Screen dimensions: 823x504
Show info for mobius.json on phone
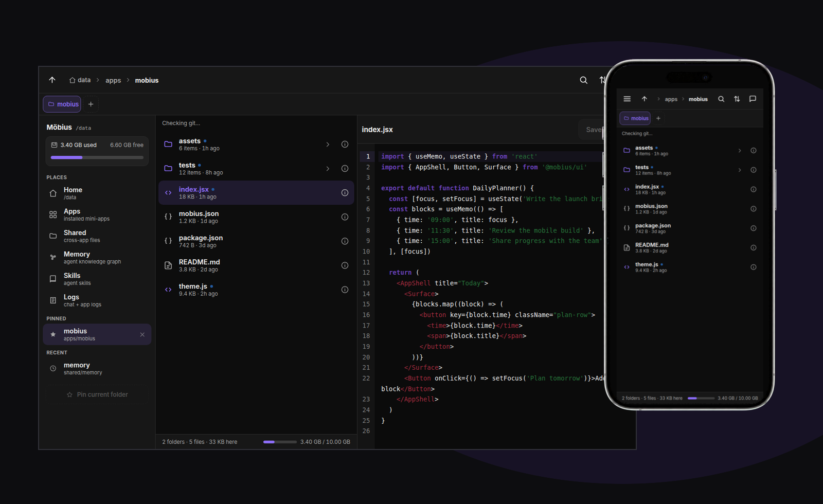click(753, 209)
